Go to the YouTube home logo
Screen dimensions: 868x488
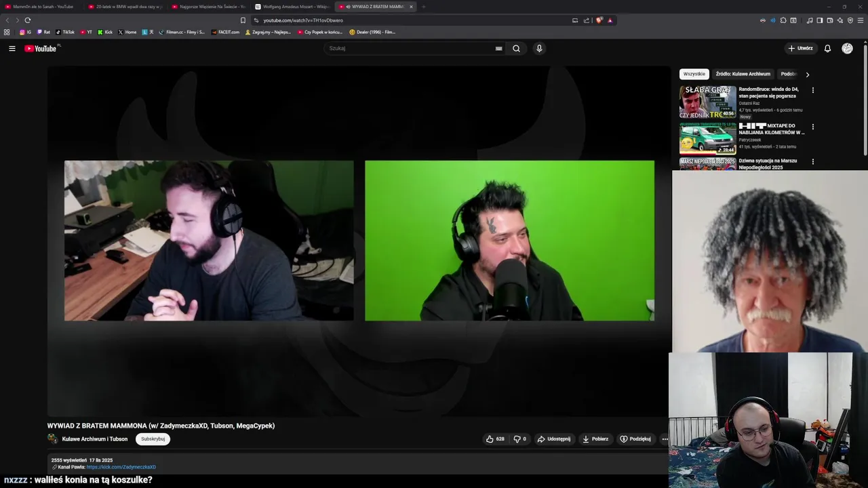(42, 48)
